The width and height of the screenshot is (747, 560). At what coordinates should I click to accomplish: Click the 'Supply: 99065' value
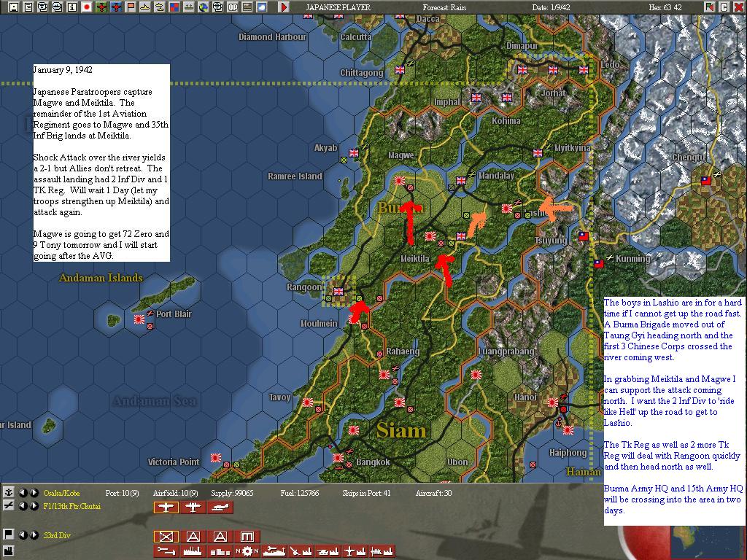click(233, 494)
